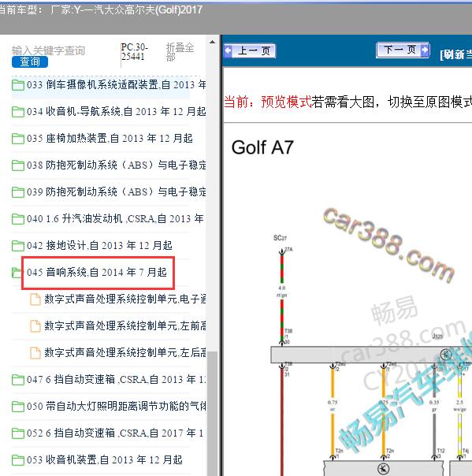Expand 038 防抱死制动系统 entry
This screenshot has width=472, height=476.
[117, 165]
